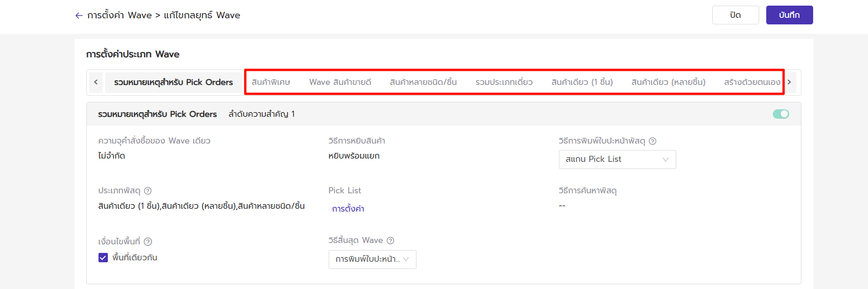Viewport: 868px width, 289px height.
Task: Select the รวมประเภทเดี่ยว tab
Action: click(x=504, y=82)
